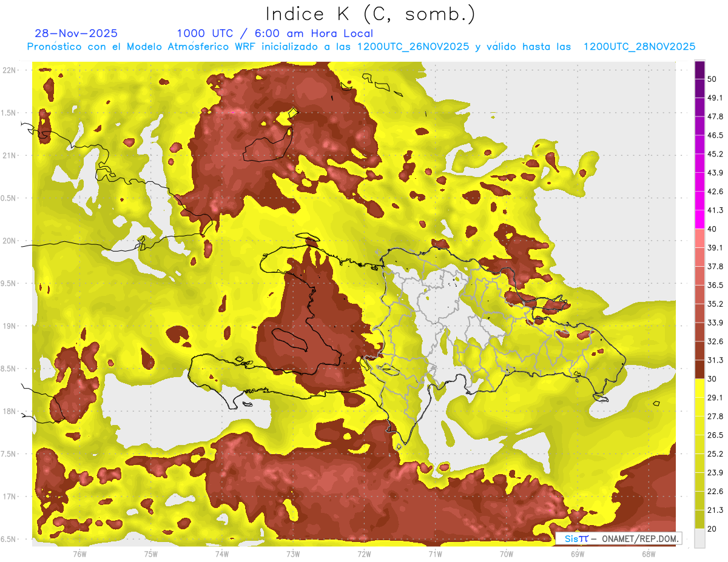Click the colorbar value "49.1"
Image resolution: width=728 pixels, height=562 pixels.
pyautogui.click(x=715, y=98)
